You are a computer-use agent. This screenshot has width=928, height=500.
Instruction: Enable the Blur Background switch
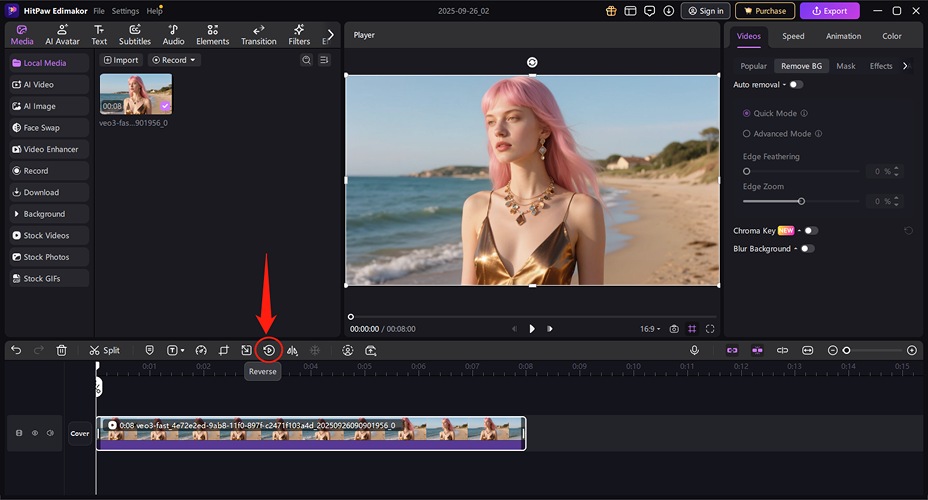click(807, 249)
